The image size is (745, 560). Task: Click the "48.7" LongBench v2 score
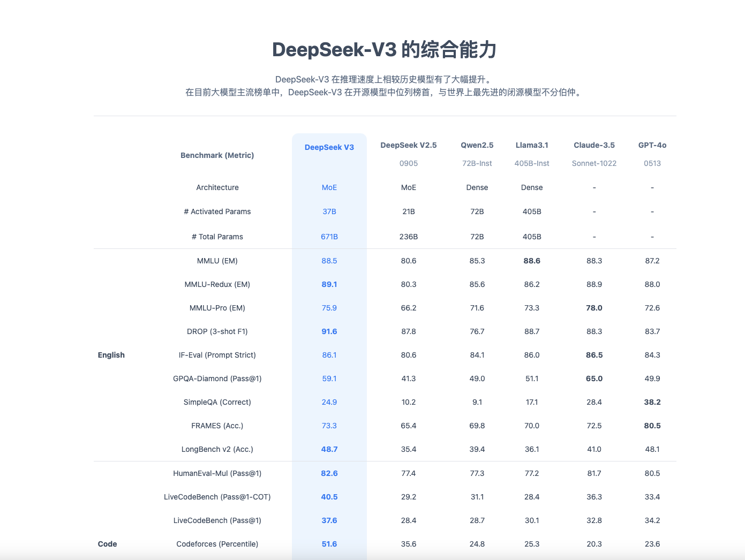329,449
